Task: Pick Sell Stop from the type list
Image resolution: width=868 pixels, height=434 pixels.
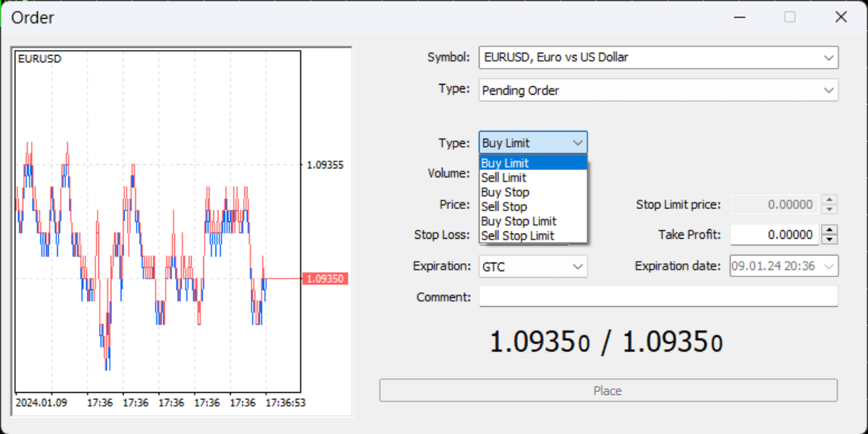Action: [504, 206]
